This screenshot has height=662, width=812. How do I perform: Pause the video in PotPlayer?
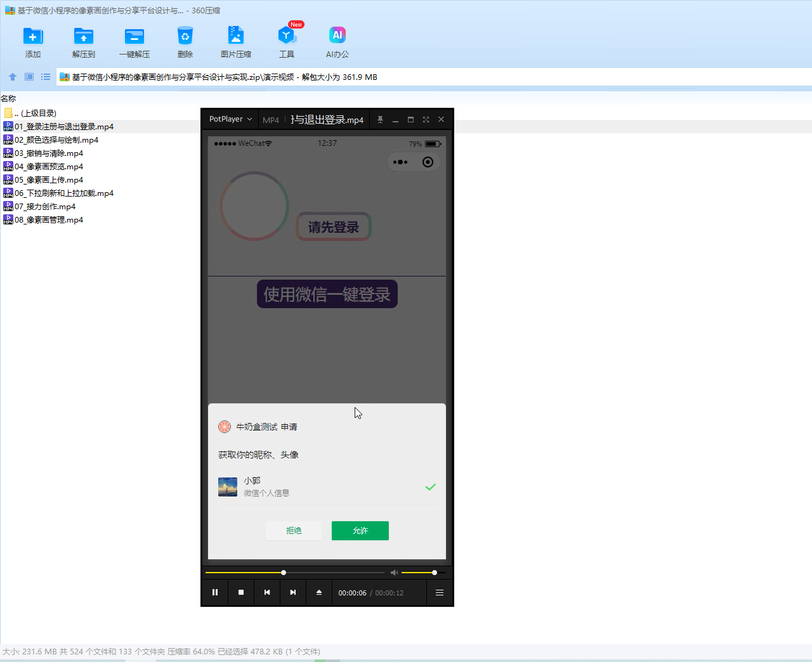[x=215, y=592]
